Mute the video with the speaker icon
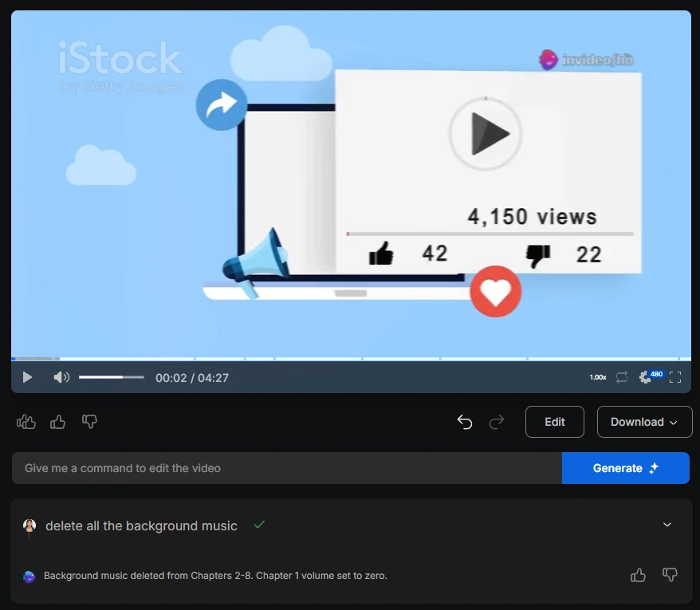The width and height of the screenshot is (700, 610). click(x=61, y=377)
